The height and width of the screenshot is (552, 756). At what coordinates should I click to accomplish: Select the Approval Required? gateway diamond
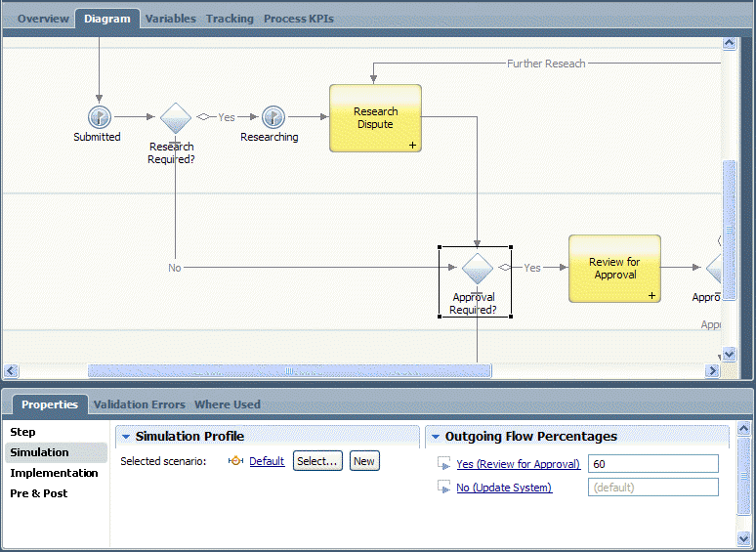click(x=477, y=268)
